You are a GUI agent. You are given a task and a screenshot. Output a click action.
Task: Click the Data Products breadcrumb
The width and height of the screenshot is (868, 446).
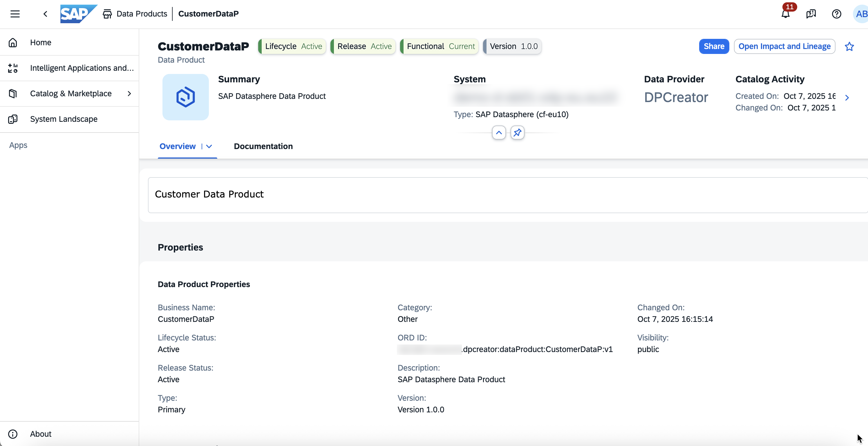point(142,14)
